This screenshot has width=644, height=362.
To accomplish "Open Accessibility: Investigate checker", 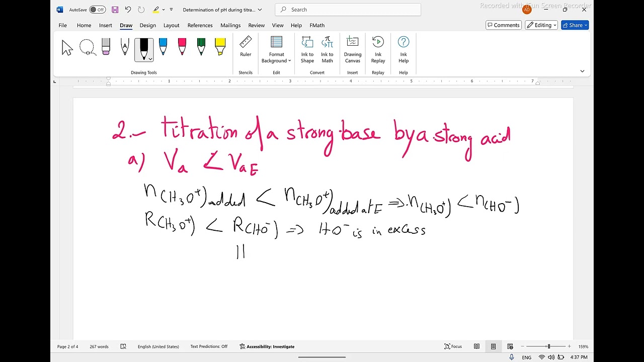I will [x=267, y=346].
